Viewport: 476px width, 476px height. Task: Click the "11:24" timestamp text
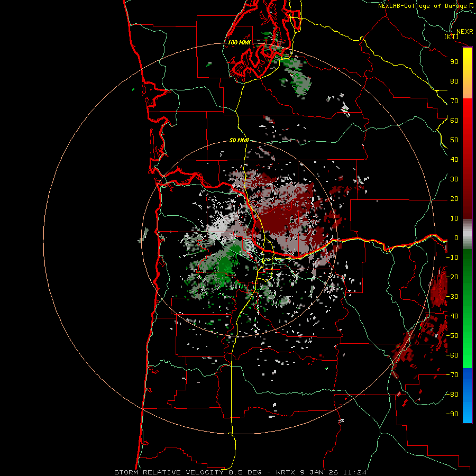(355, 472)
